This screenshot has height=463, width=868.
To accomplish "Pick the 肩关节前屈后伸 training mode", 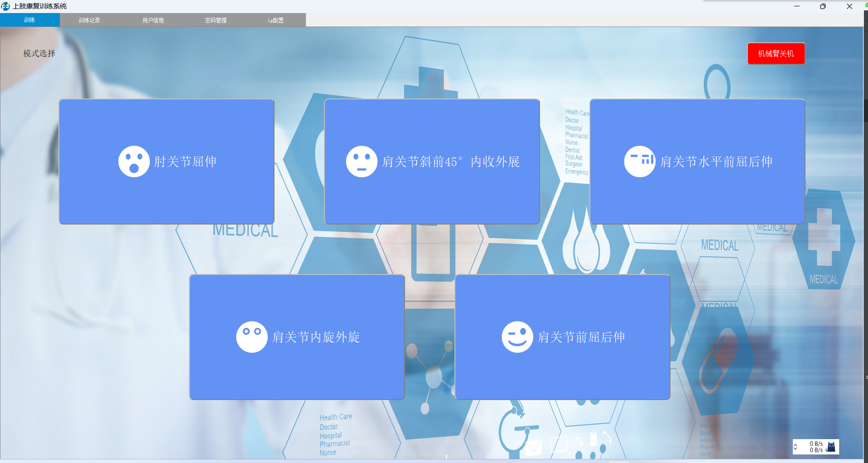I will (562, 337).
